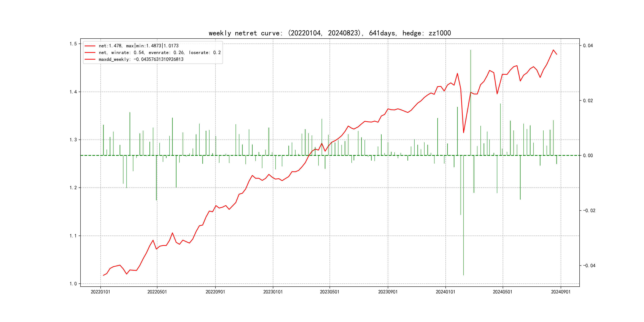The width and height of the screenshot is (644, 322).
Task: Click the 20240501 x-axis label
Action: point(502,292)
